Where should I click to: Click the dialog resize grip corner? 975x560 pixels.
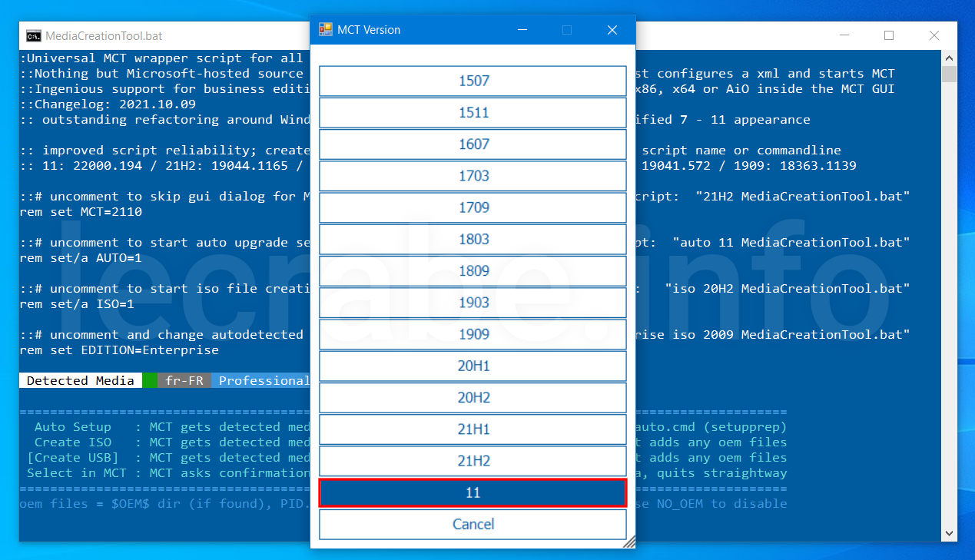point(629,542)
